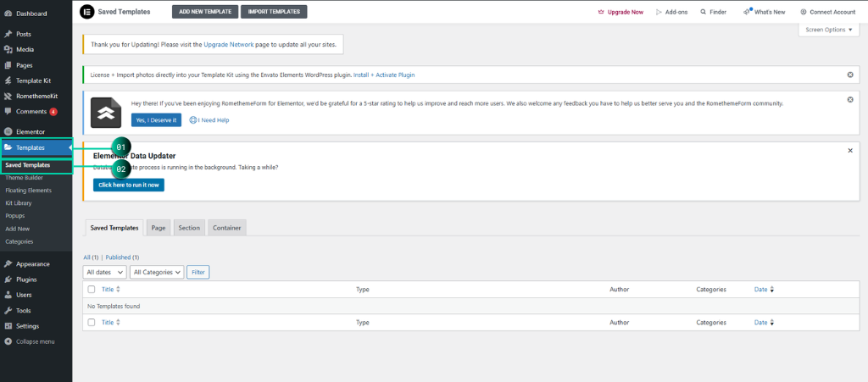868x382 pixels.
Task: Click the Elementor sidebar icon
Action: coord(8,132)
